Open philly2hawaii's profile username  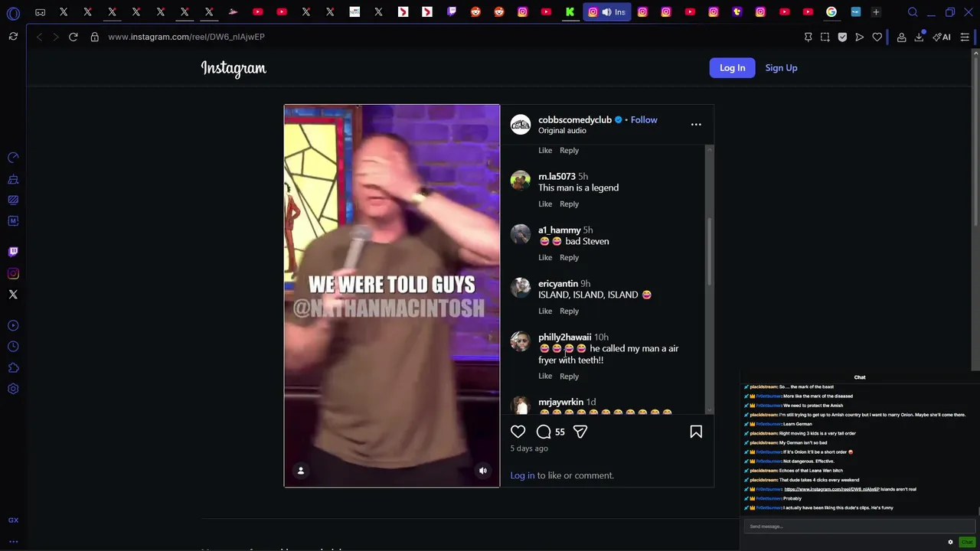(x=564, y=337)
